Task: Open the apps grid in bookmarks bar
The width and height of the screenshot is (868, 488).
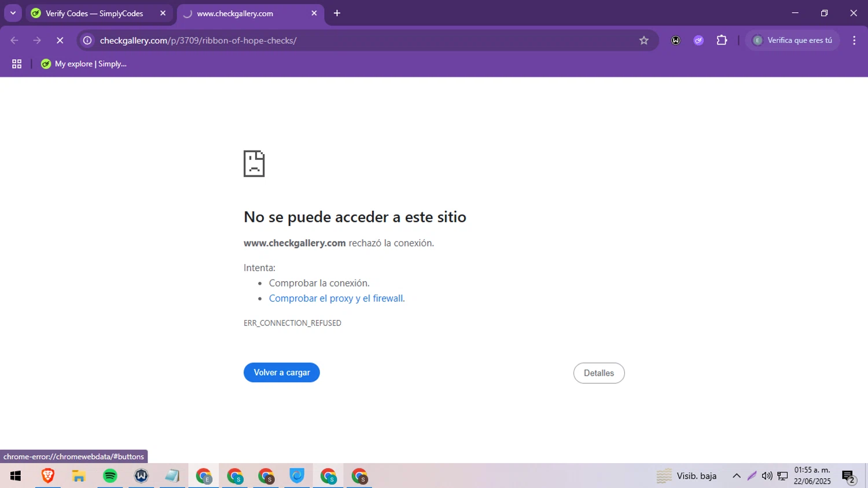Action: (x=17, y=64)
